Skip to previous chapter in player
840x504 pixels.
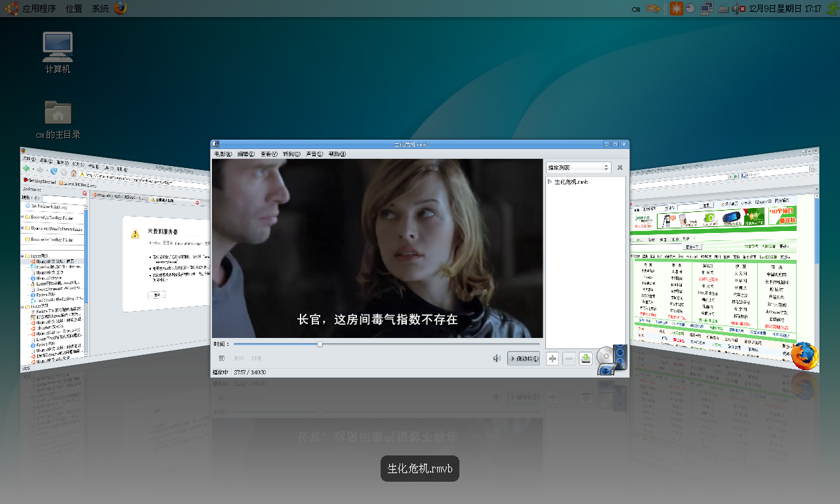click(x=239, y=358)
